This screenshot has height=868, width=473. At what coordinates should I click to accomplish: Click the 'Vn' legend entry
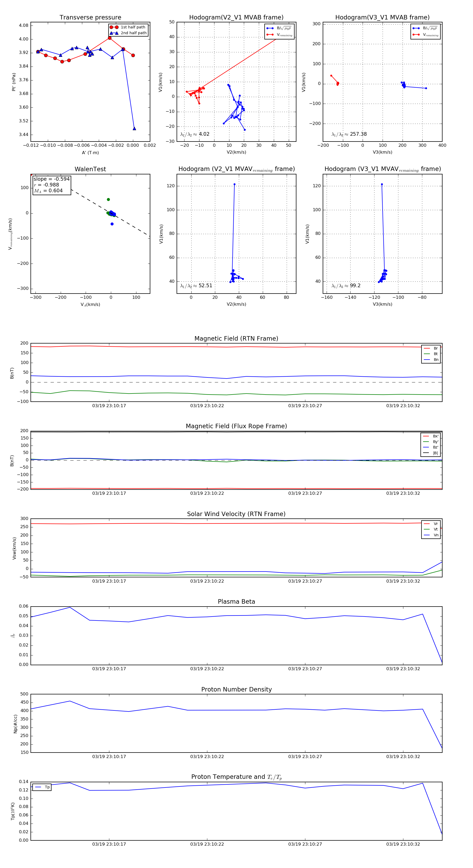point(431,535)
